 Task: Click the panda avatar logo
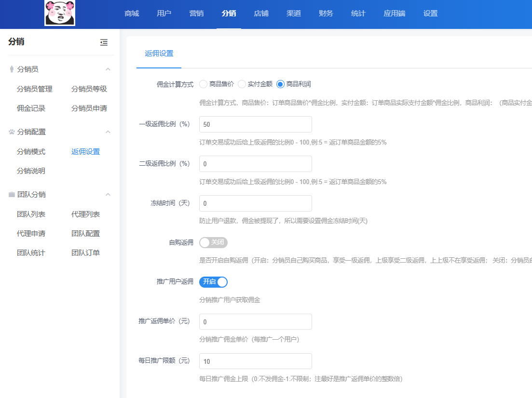[x=60, y=13]
